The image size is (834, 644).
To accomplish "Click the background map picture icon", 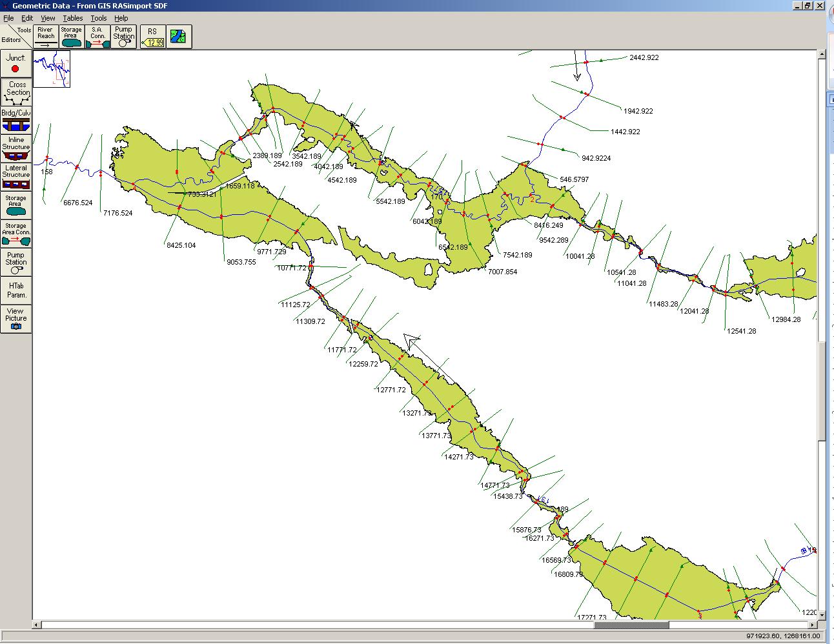I will tap(179, 37).
